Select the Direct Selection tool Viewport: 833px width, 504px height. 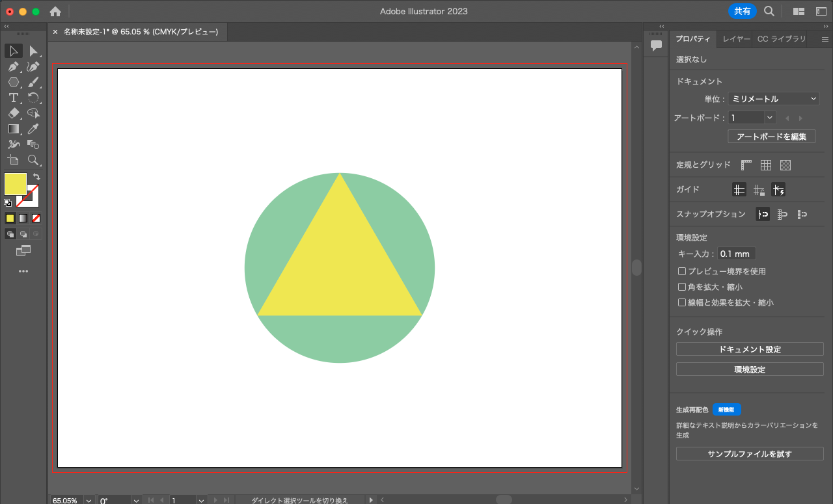coord(33,51)
